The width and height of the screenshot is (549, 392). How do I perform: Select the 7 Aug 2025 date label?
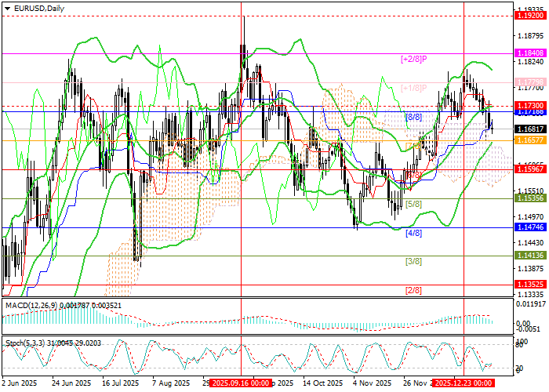click(x=172, y=383)
